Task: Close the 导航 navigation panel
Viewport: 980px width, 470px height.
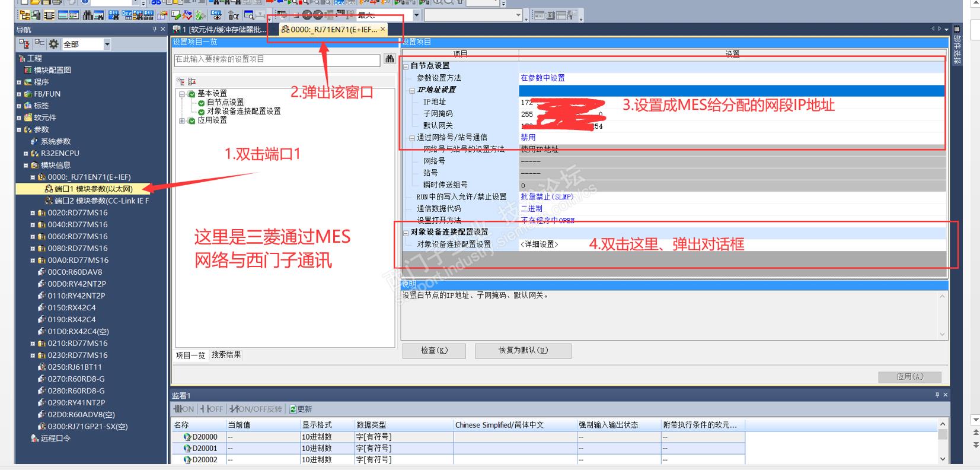Action: 163,29
